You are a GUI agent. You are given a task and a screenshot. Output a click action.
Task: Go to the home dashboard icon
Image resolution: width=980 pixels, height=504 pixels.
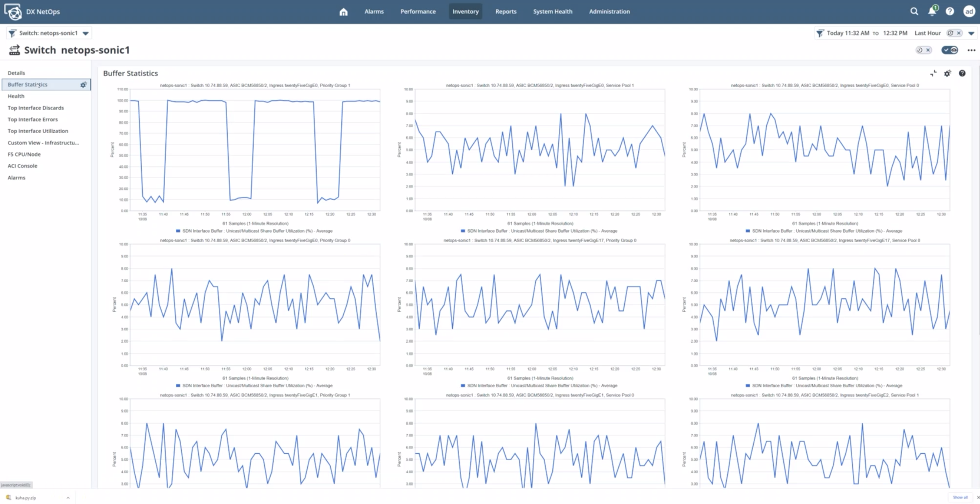[343, 12]
